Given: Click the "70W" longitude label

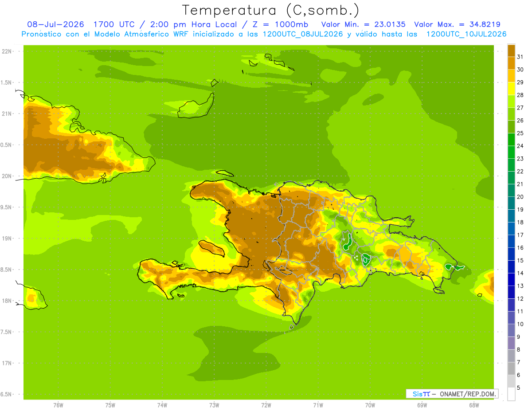Looking at the screenshot, I should point(370,405).
